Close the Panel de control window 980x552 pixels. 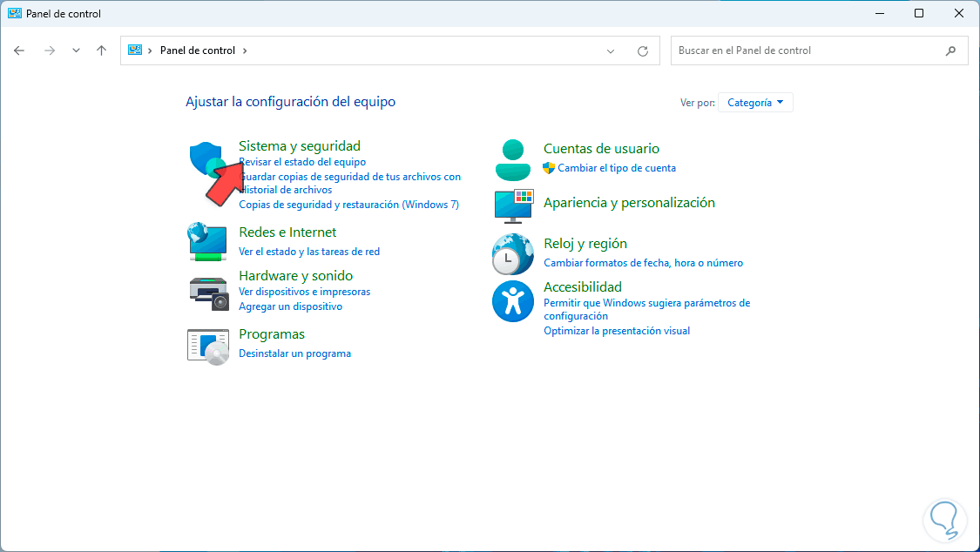[x=959, y=13]
